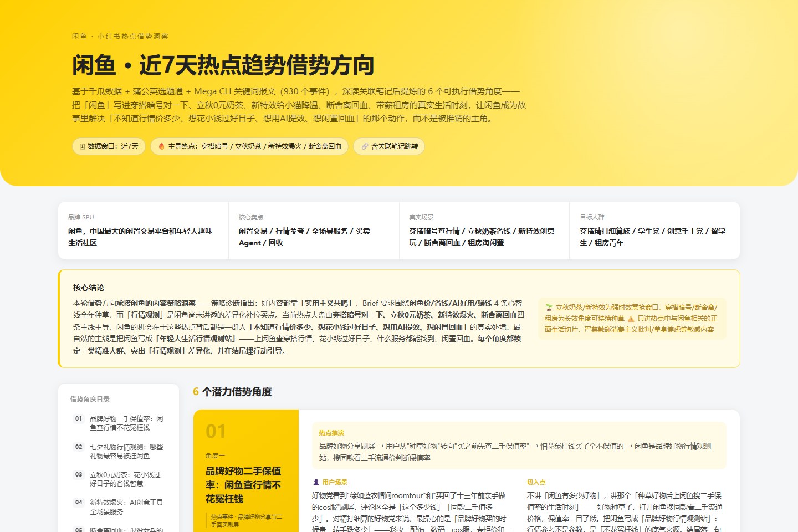Screen dimensions: 798x532
Task: Click the main title 闲鱼·近7天热点趋势借势方向
Action: [x=223, y=65]
